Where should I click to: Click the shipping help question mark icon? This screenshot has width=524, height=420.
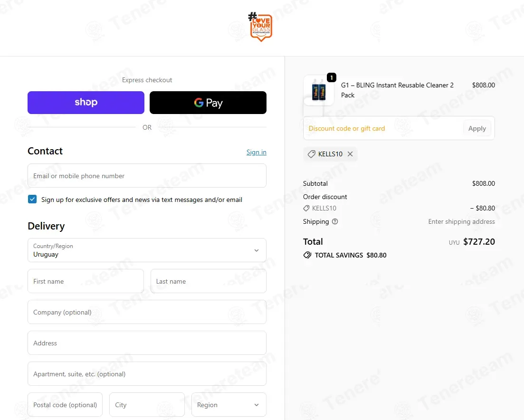(335, 221)
